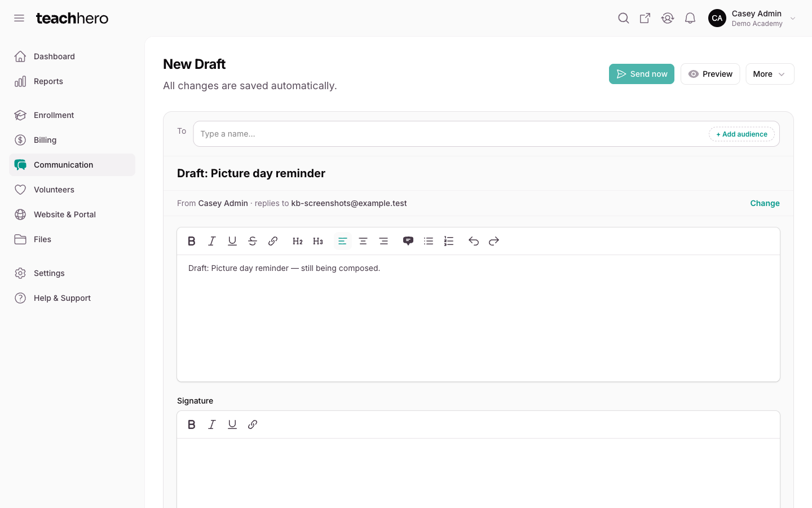This screenshot has height=508, width=812.
Task: Create a numbered list
Action: [x=449, y=241]
